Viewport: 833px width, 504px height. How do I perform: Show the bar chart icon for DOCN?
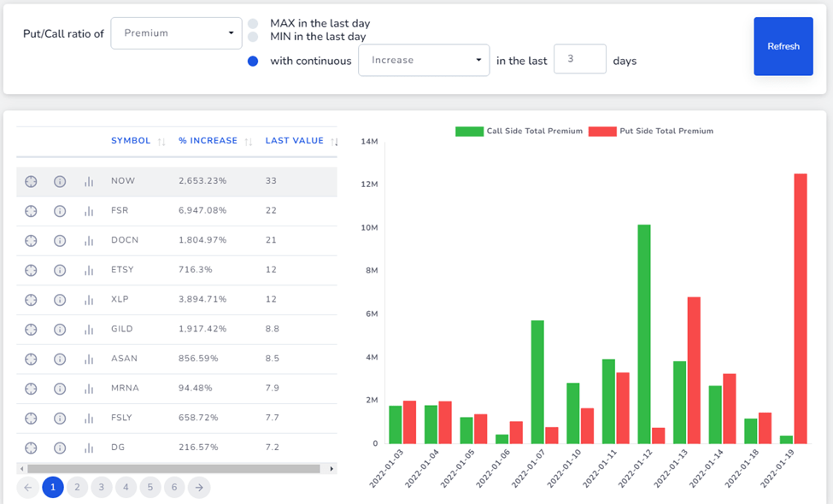point(89,241)
